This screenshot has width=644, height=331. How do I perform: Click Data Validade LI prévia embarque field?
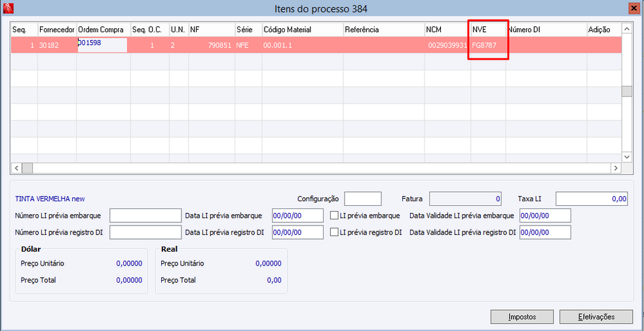click(x=545, y=215)
